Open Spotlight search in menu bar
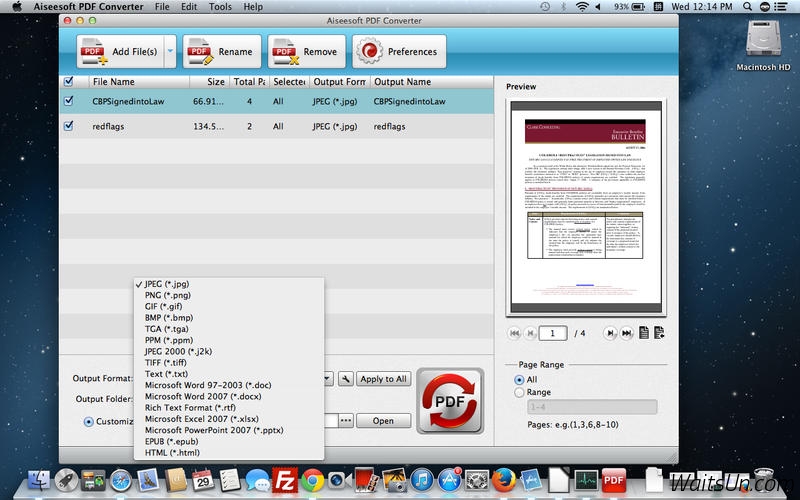Screen dimensions: 800x500 click(x=747, y=7)
